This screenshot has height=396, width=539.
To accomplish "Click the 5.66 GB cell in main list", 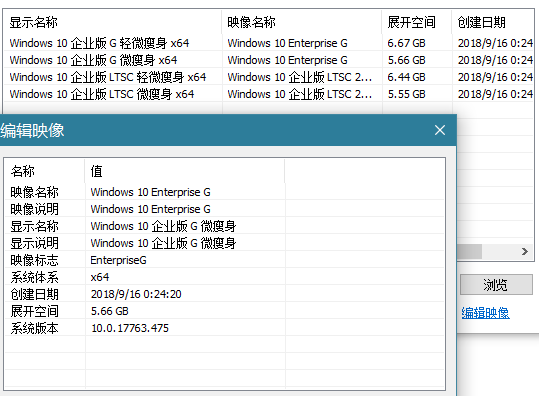I will (x=406, y=60).
